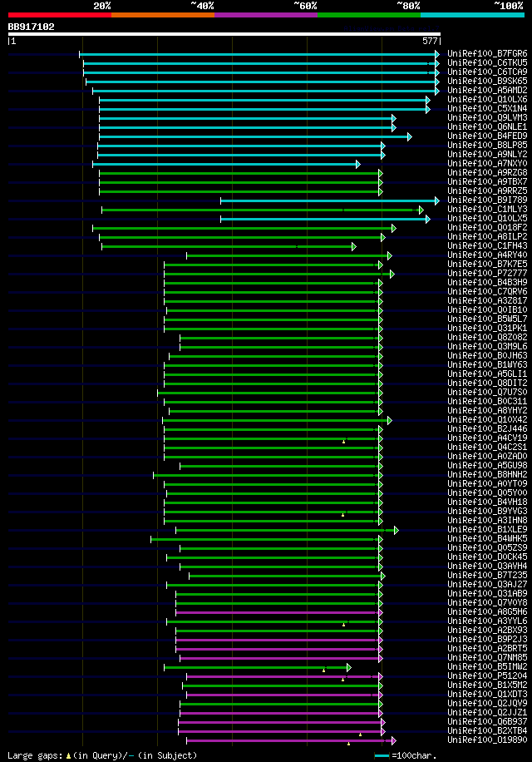Select the BB917102 query sequence label
Viewport: 532px width, 762px height.
(x=31, y=27)
